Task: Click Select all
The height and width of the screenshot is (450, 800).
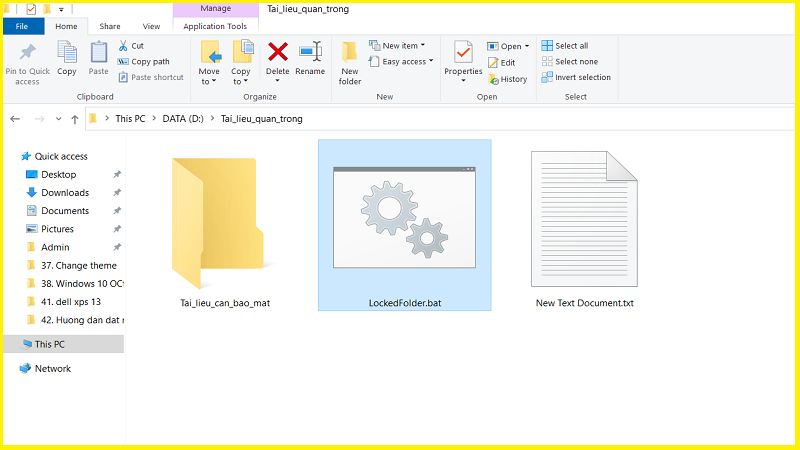Action: click(x=565, y=45)
